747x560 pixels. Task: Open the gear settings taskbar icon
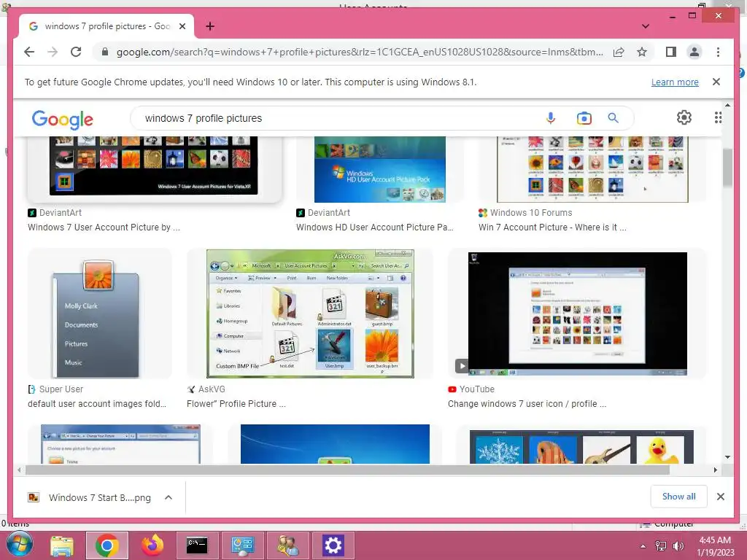[x=333, y=545]
